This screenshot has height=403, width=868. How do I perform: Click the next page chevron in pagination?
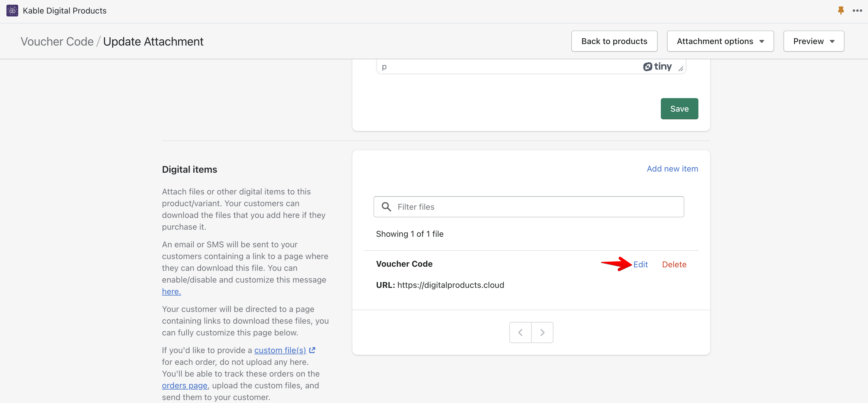(542, 332)
